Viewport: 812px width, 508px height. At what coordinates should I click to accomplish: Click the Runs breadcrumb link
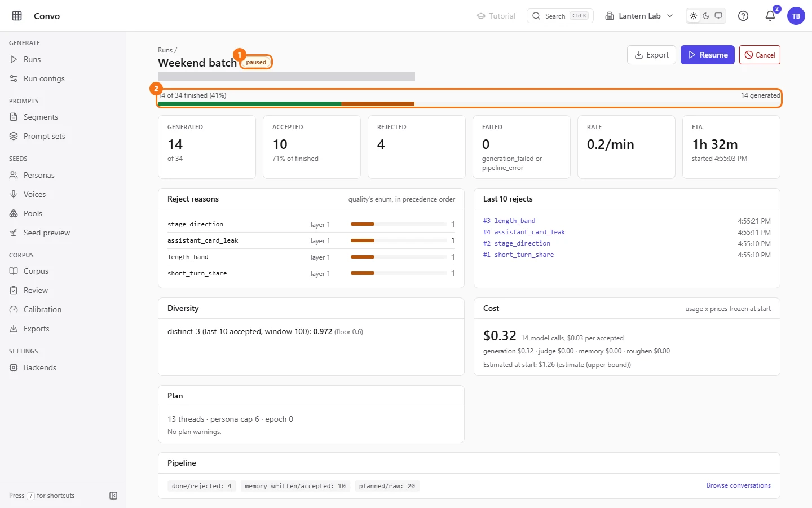[x=165, y=50]
